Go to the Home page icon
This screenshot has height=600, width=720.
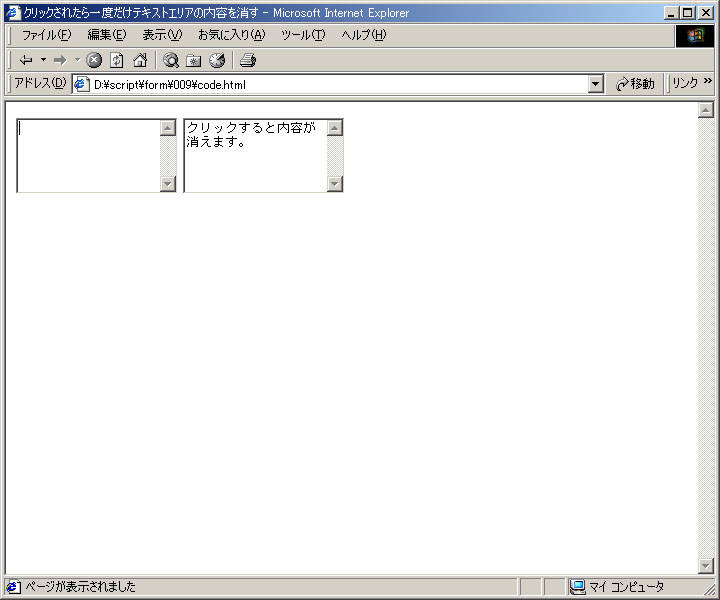[140, 60]
